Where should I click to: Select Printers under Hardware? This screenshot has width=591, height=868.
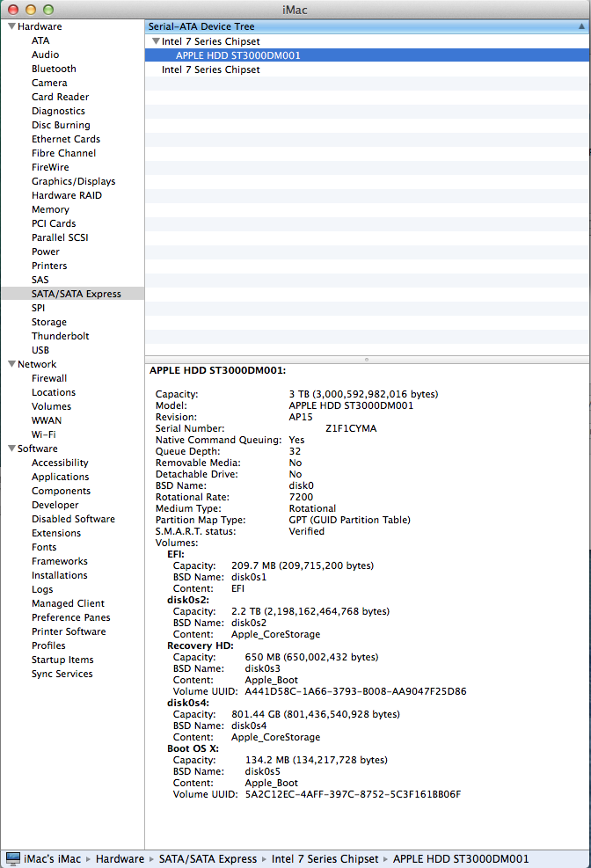[49, 266]
